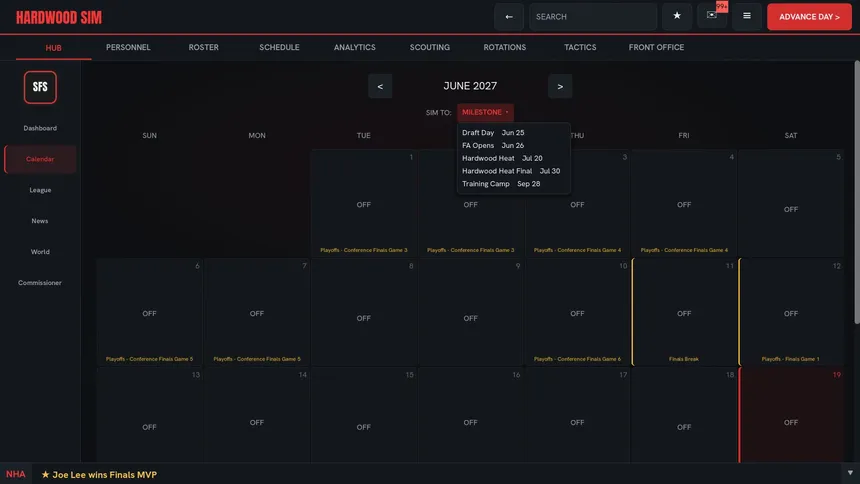Viewport: 860px width, 484px height.
Task: Click the vertical scrollbar
Action: (x=857, y=192)
